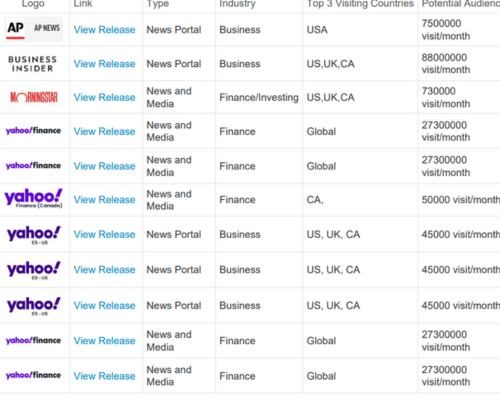Click the 50000 visit/month audience cell
Viewport: 500px width, 400px height.
[x=461, y=200]
